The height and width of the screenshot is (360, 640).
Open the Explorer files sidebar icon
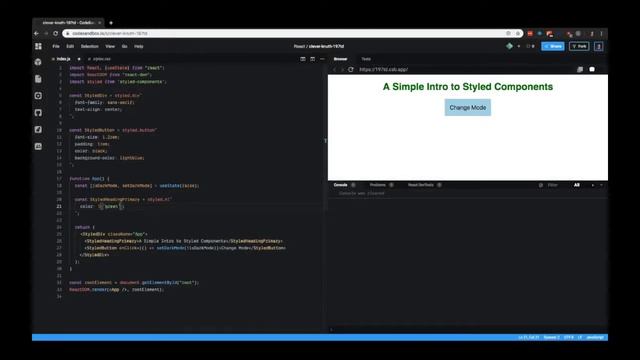pyautogui.click(x=38, y=79)
